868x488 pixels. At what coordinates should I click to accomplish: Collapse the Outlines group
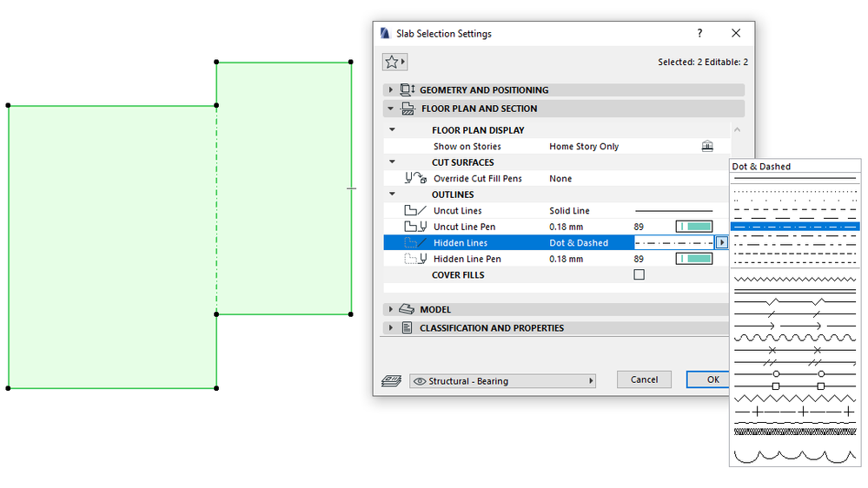[393, 194]
